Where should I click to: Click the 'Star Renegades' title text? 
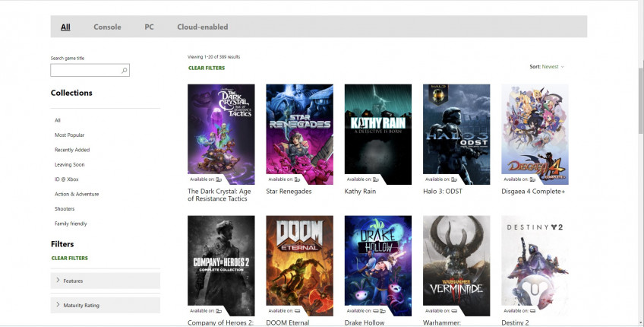(x=289, y=192)
